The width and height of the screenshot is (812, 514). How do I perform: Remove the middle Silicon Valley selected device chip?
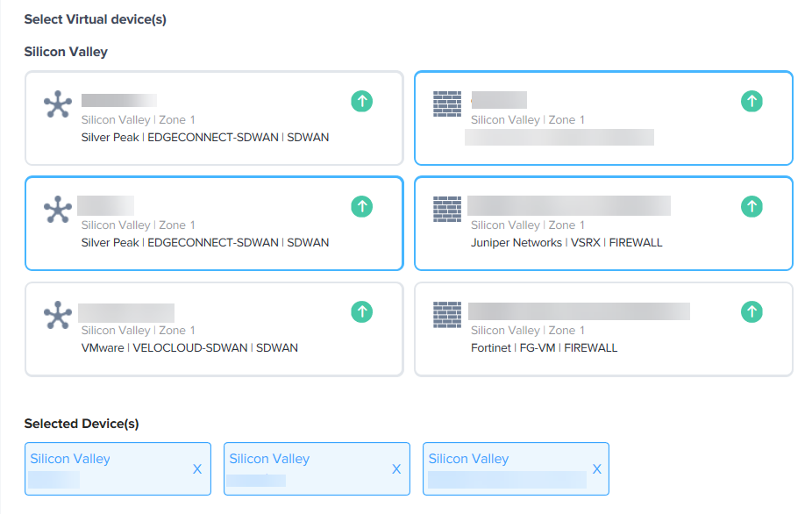(x=396, y=469)
